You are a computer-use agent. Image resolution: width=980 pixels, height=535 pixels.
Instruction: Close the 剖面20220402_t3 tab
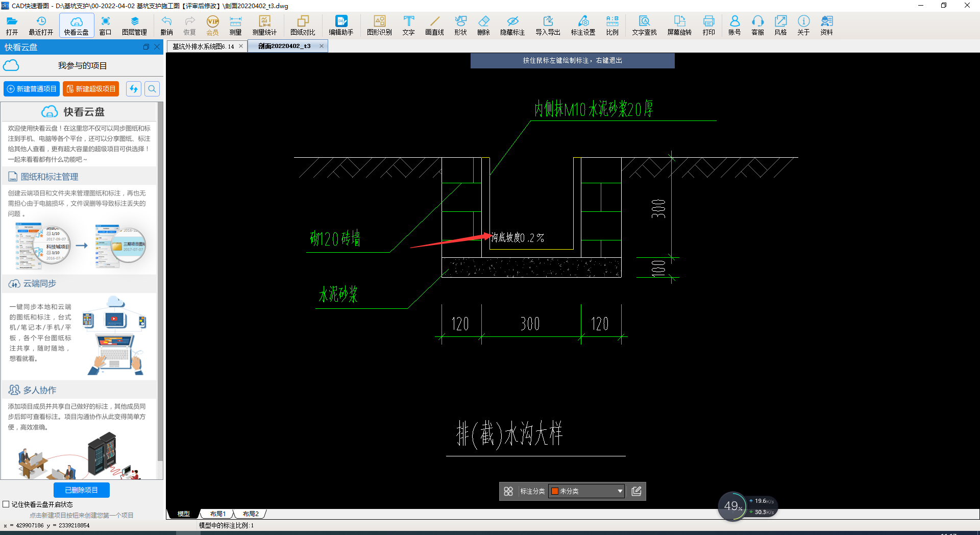click(x=322, y=46)
